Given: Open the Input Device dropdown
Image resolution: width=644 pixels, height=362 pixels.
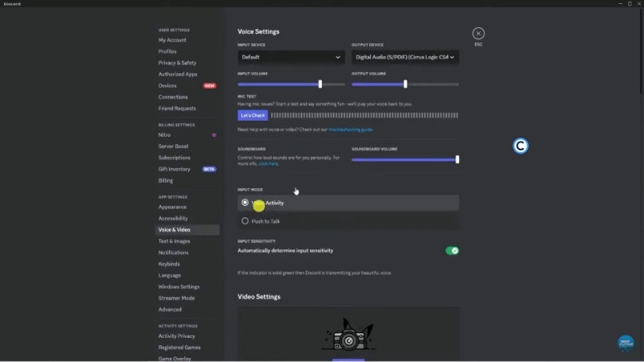Looking at the screenshot, I should [x=291, y=57].
